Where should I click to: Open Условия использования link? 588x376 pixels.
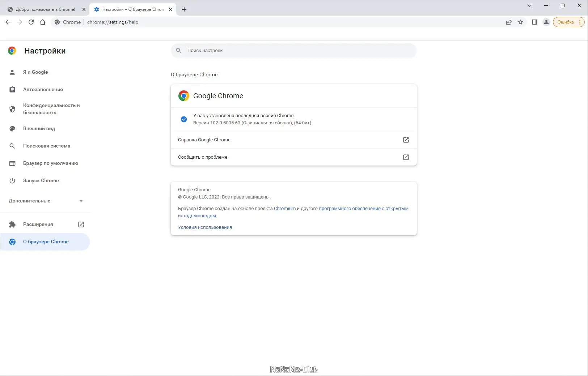point(205,227)
